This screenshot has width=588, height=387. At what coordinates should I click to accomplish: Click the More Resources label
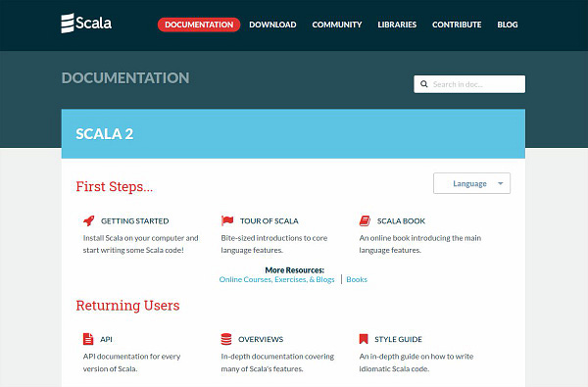(x=294, y=270)
